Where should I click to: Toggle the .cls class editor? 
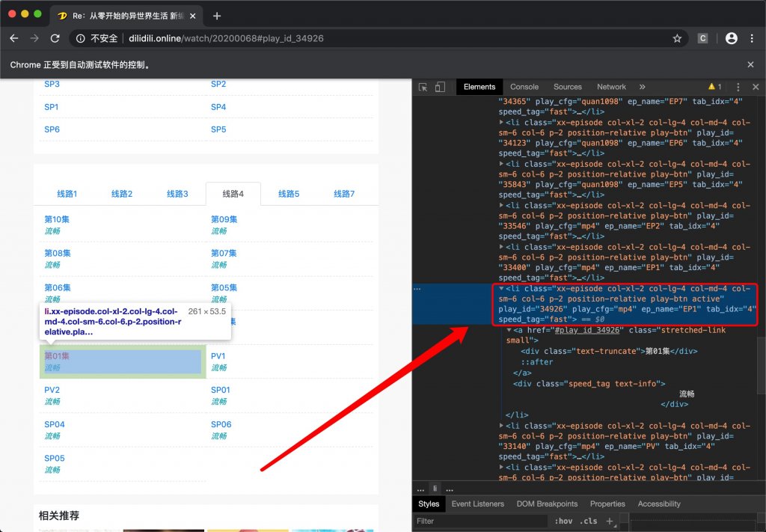pyautogui.click(x=589, y=521)
